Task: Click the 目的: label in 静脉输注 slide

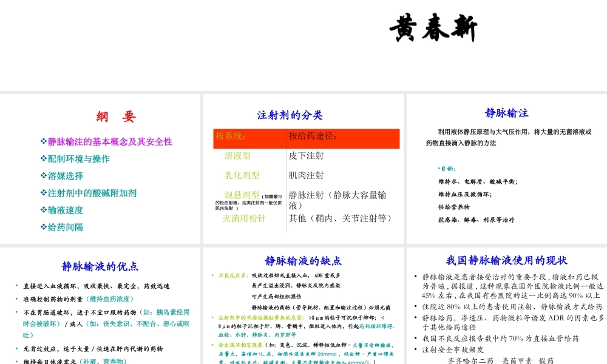Action: [447, 169]
